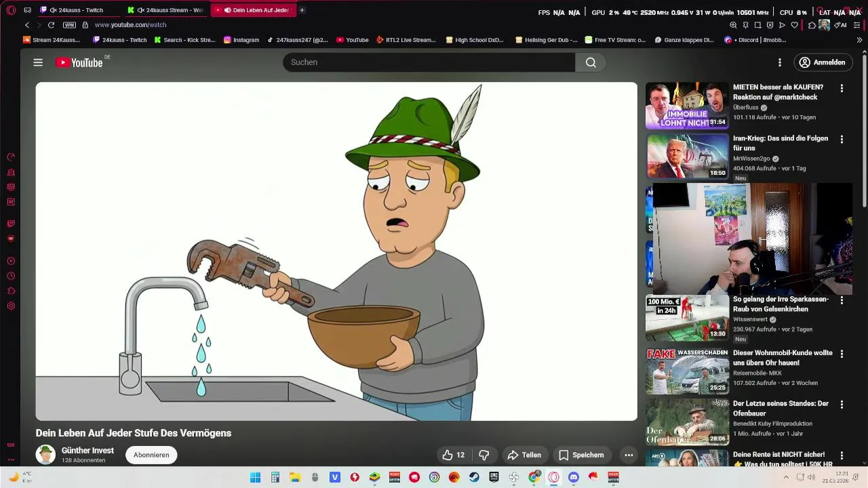Click the www.youtube.com/watch address bar
Viewport: 868px width, 488px height.
(x=130, y=25)
